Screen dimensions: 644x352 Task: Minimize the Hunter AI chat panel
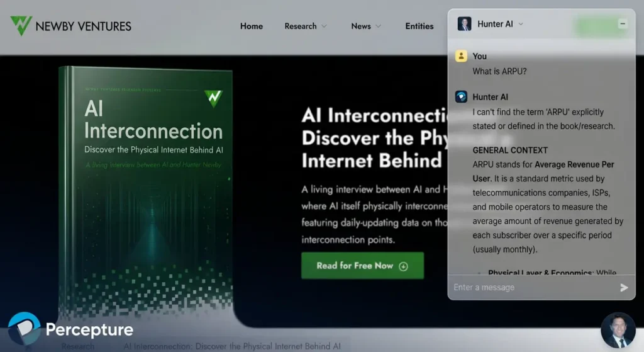(623, 24)
